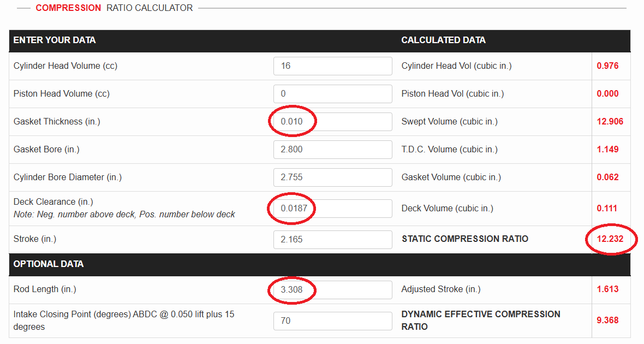Select the T.D.C. Volume result 1.149

click(x=607, y=150)
